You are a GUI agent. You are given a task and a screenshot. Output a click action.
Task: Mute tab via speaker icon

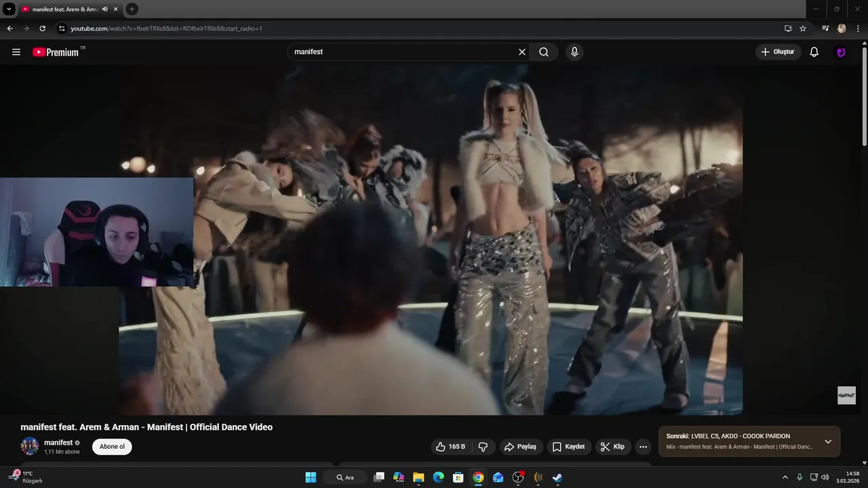click(x=104, y=9)
